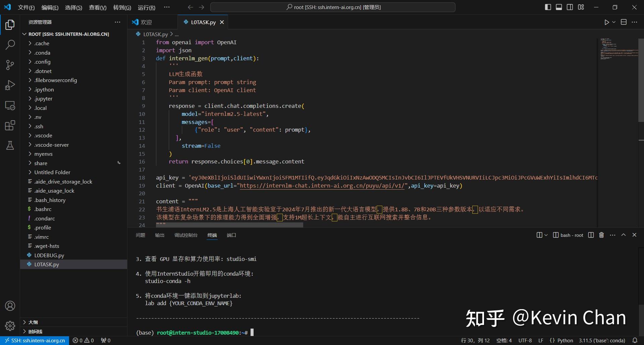The width and height of the screenshot is (644, 345).
Task: Open the Remote Explorer view
Action: point(10,106)
